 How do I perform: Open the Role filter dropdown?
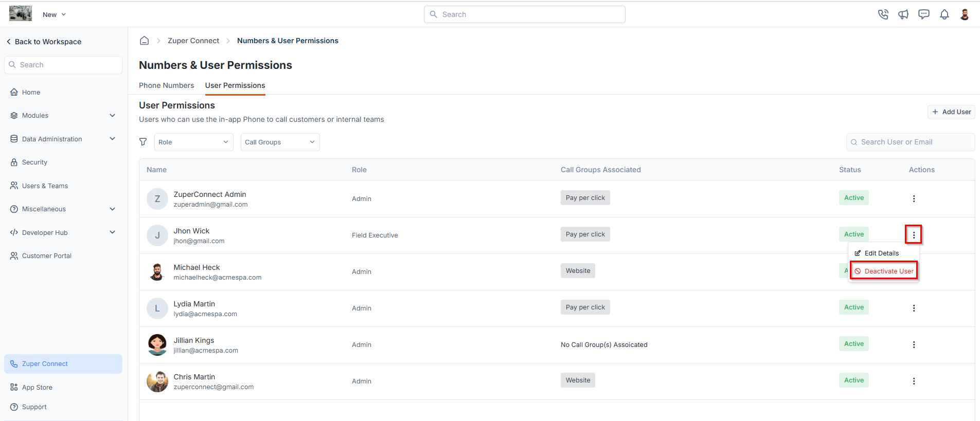click(194, 142)
